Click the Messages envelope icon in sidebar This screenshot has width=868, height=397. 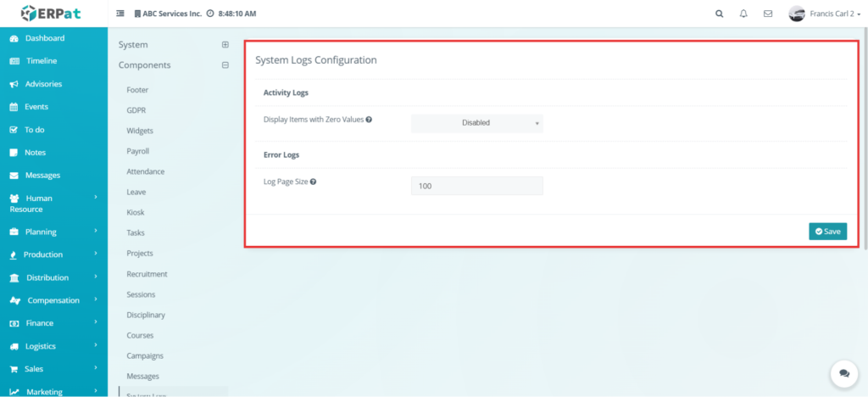(14, 176)
